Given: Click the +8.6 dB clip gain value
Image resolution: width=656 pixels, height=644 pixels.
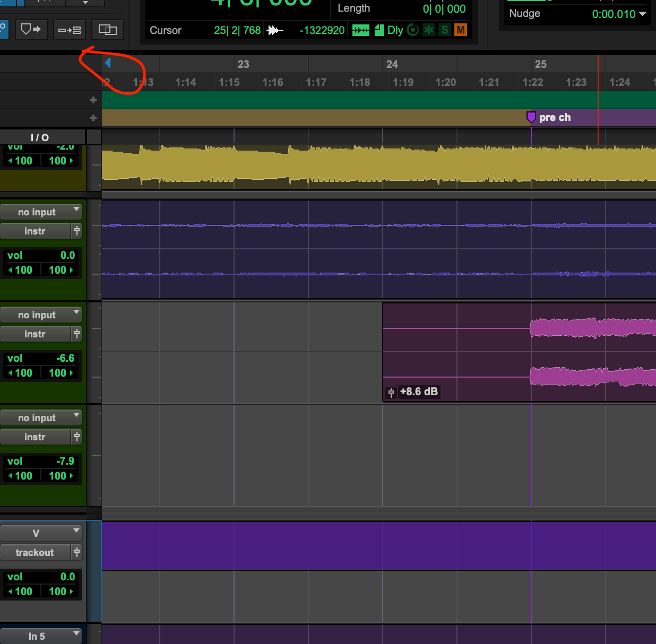Looking at the screenshot, I should [419, 391].
